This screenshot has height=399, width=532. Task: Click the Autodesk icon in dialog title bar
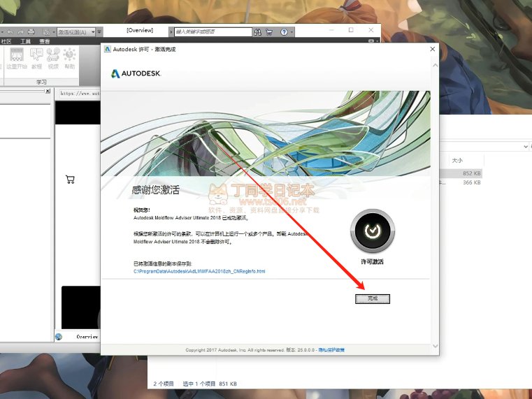(x=108, y=49)
